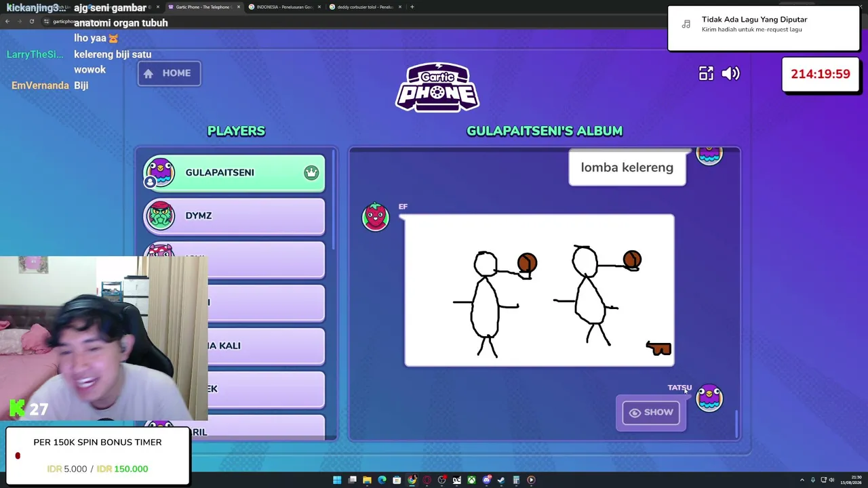Click the browser back arrow

(7, 21)
